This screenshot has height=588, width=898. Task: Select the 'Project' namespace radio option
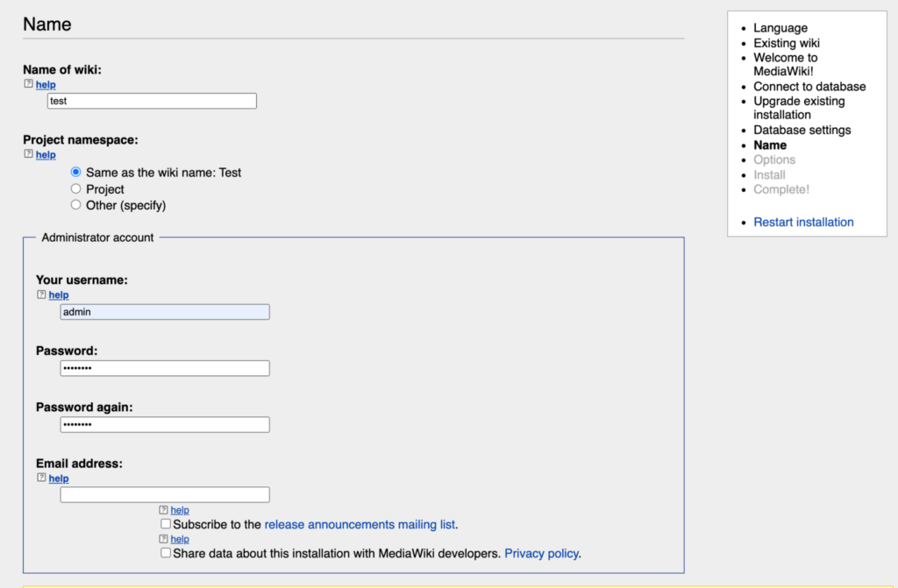pyautogui.click(x=75, y=188)
